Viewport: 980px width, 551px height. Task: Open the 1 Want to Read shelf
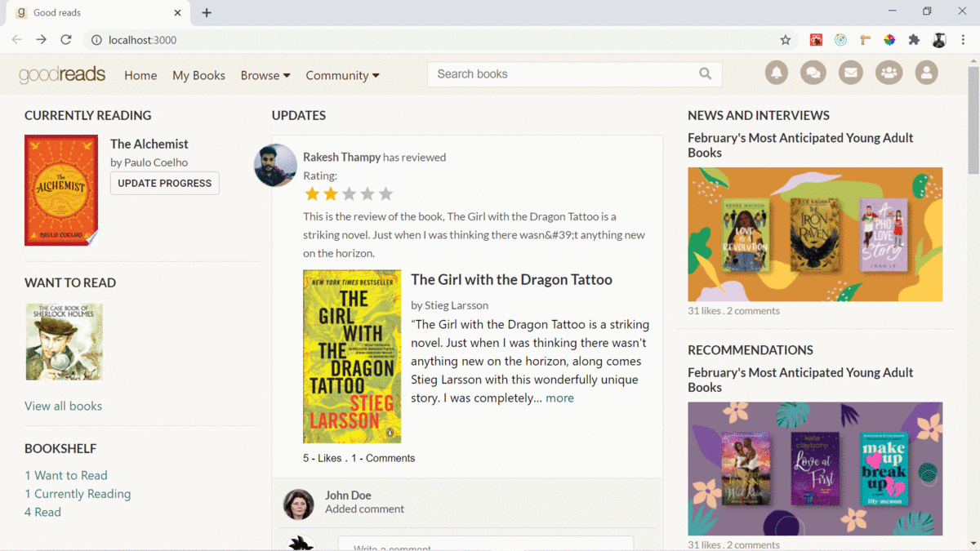pos(66,475)
